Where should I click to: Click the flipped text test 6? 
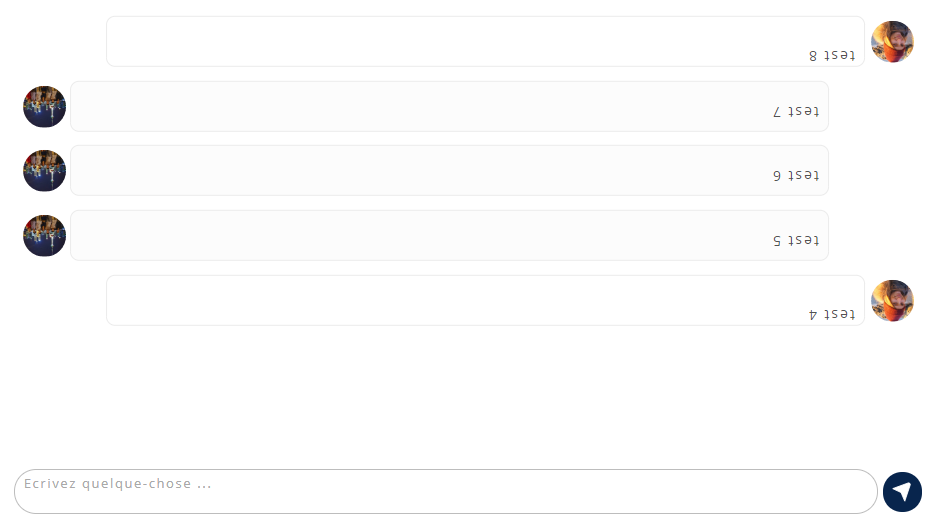point(796,175)
